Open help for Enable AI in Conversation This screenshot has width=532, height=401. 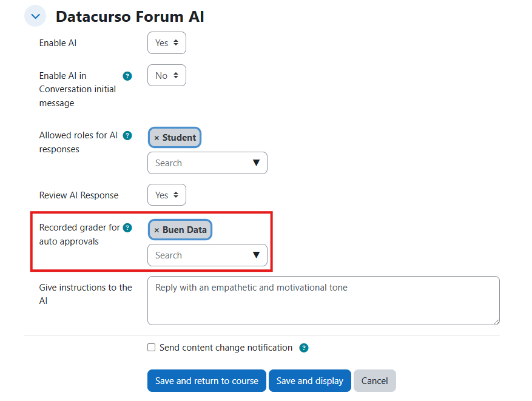[127, 76]
